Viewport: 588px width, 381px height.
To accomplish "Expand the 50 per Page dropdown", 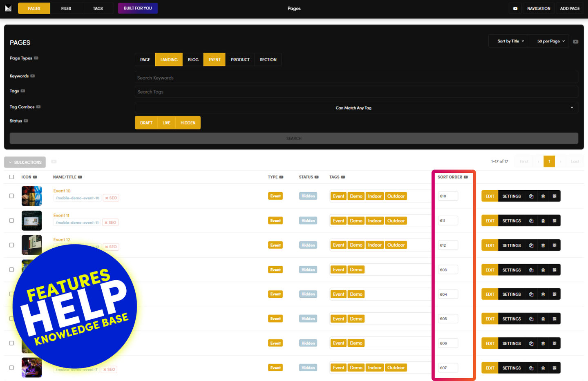I will coord(550,41).
